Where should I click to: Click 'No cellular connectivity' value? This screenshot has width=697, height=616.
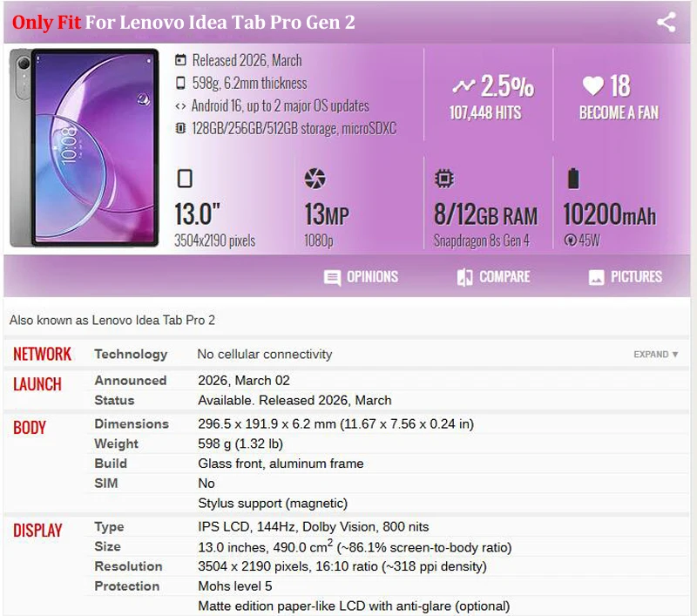click(x=265, y=355)
